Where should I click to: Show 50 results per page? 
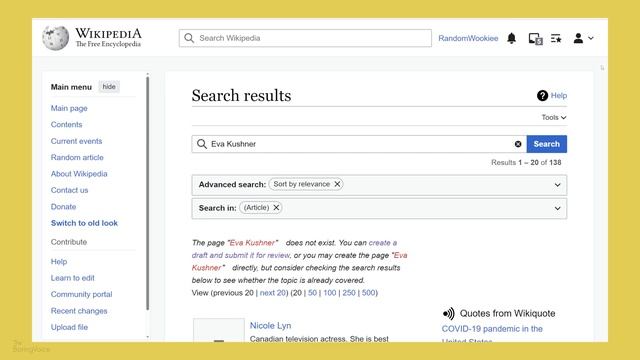(312, 293)
